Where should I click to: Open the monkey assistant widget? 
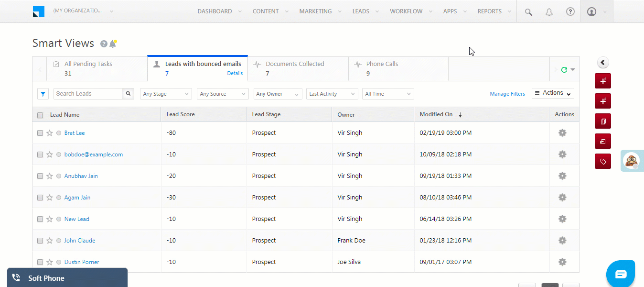point(633,161)
